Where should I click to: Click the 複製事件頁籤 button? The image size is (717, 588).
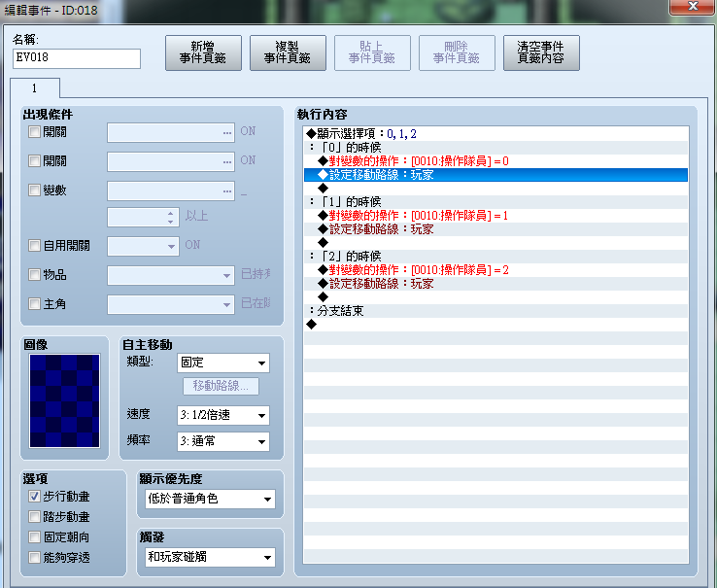tap(289, 52)
